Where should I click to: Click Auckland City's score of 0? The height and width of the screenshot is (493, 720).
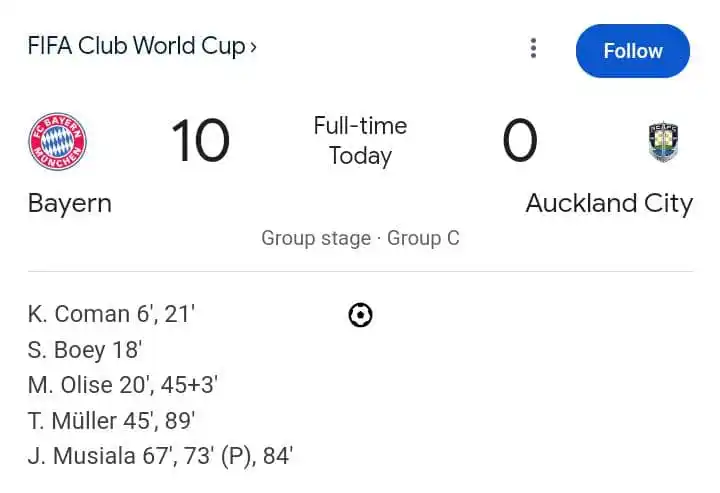pos(520,140)
